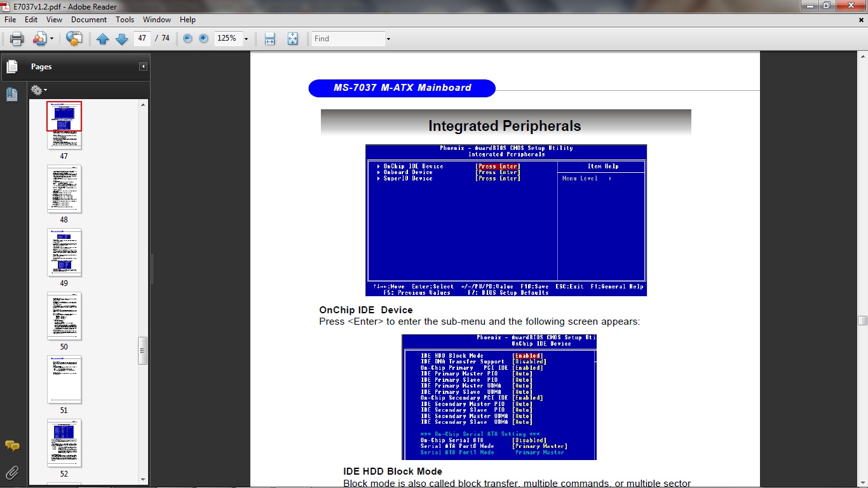The width and height of the screenshot is (868, 488).
Task: Click the thumbnails panel scroll down arrow
Action: pos(143,480)
